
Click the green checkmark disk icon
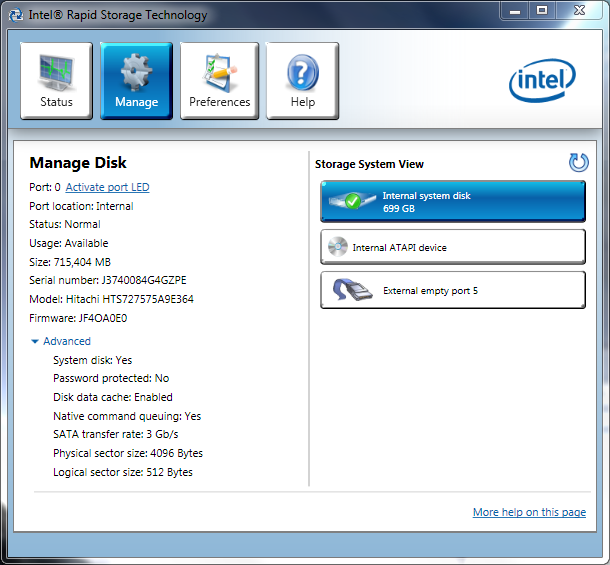pos(352,201)
